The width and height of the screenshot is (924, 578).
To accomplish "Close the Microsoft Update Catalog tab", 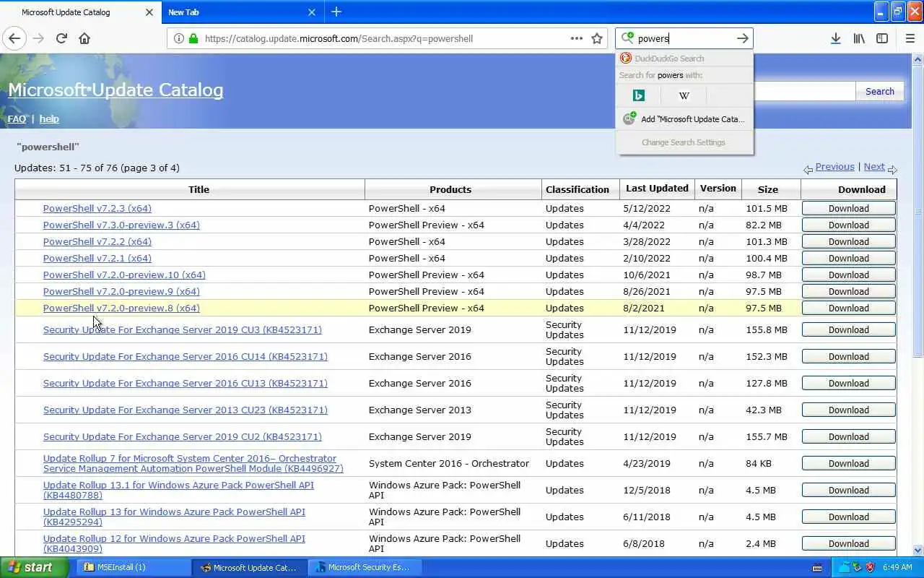I will tap(149, 12).
